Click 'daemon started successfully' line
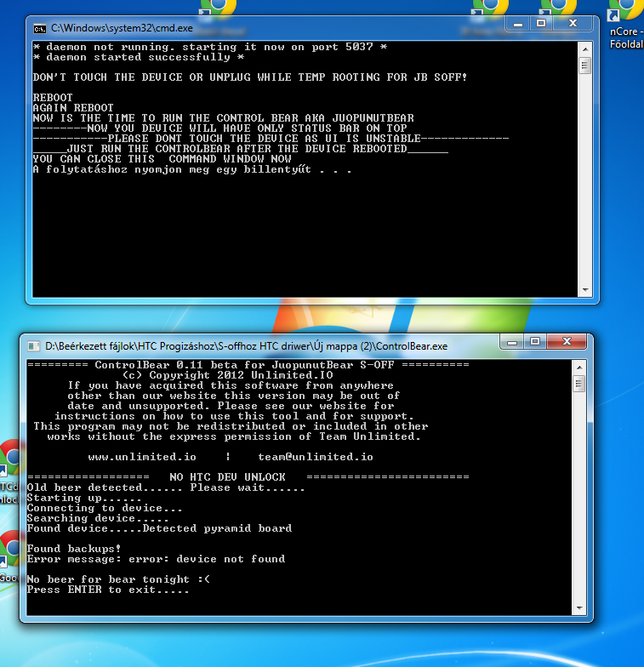Image resolution: width=644 pixels, height=667 pixels. click(139, 58)
